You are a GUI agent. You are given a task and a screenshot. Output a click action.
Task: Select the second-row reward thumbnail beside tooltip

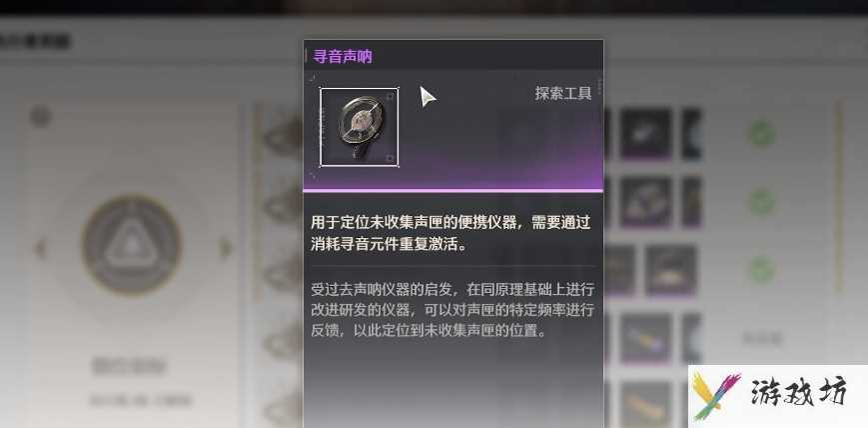[645, 202]
